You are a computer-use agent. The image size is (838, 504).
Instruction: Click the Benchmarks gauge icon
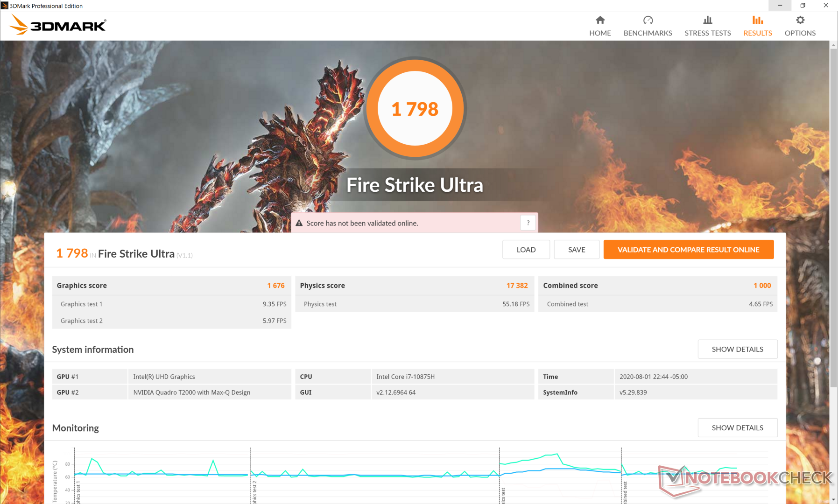click(x=648, y=20)
